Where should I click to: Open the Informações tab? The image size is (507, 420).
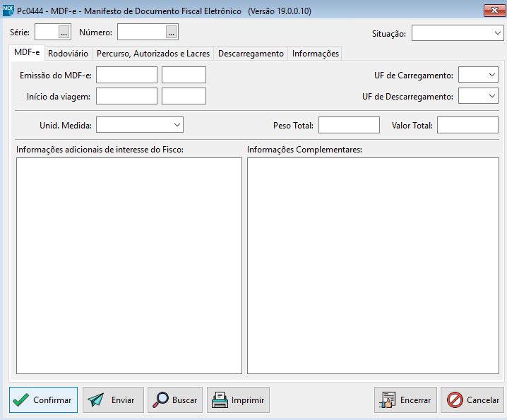tap(315, 54)
